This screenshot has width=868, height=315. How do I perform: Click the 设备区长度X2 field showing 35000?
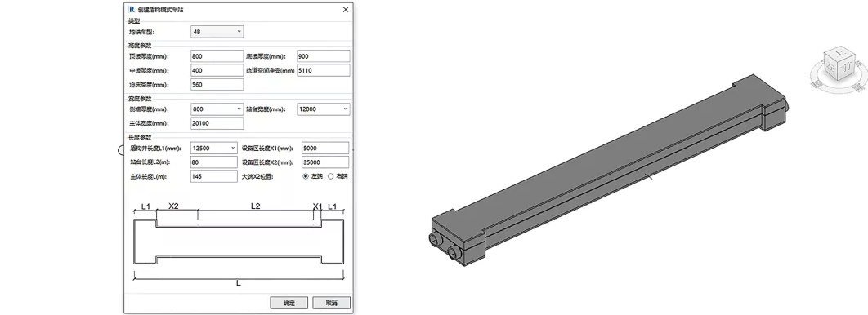pos(325,162)
